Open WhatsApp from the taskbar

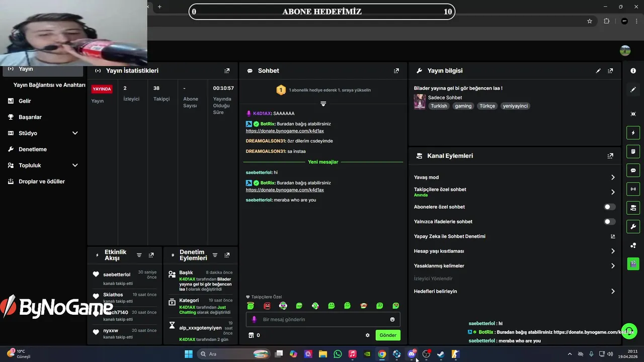[338, 354]
